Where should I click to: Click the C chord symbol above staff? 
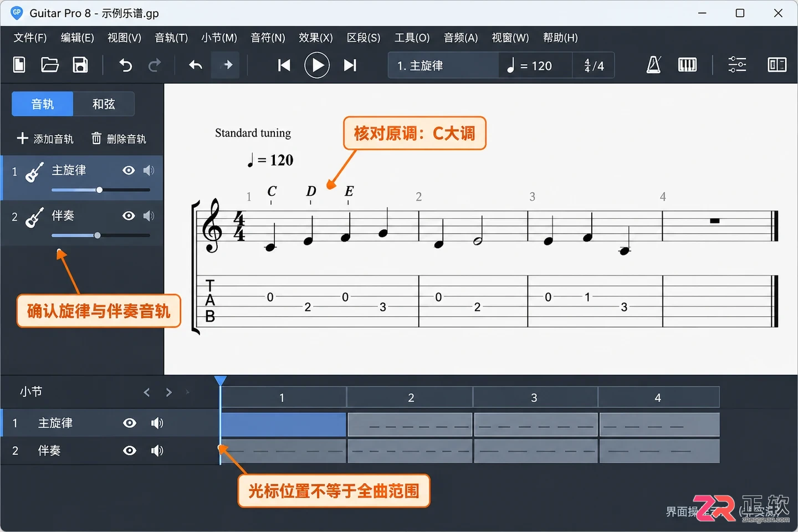point(272,191)
